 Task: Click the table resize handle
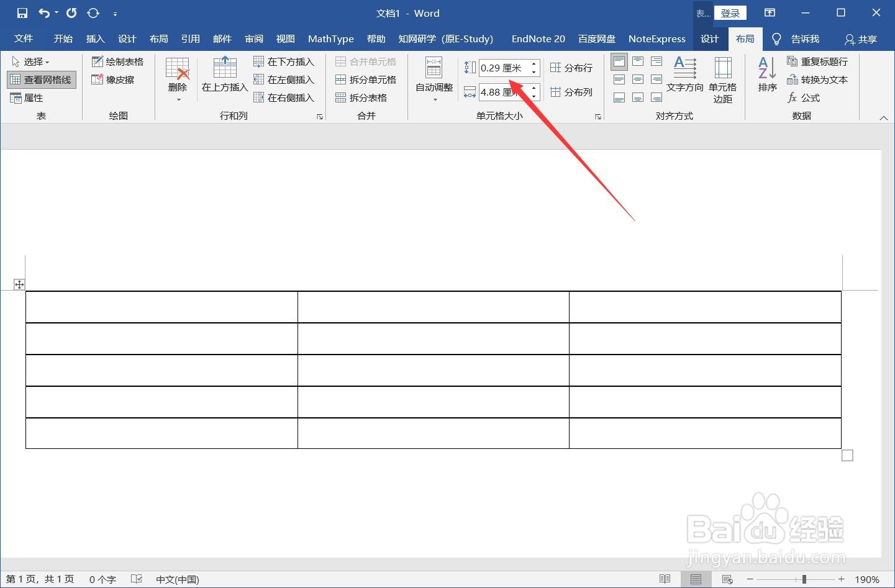pyautogui.click(x=847, y=456)
